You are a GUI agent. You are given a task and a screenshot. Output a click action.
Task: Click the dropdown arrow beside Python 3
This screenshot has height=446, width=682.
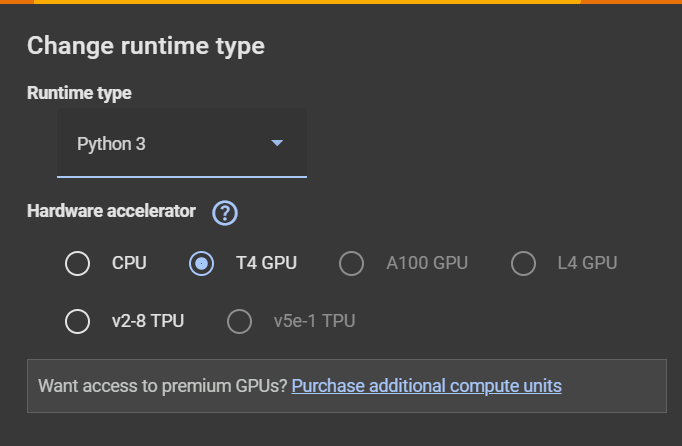277,143
